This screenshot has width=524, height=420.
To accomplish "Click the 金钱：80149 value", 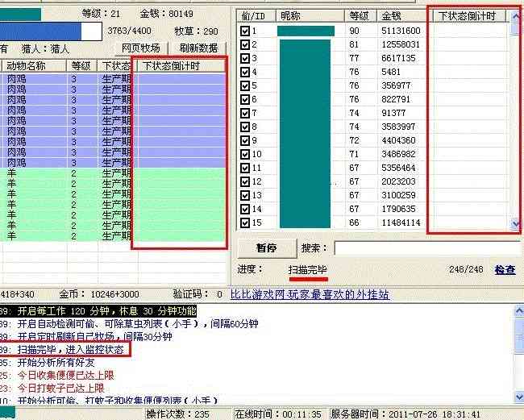I will pyautogui.click(x=166, y=14).
